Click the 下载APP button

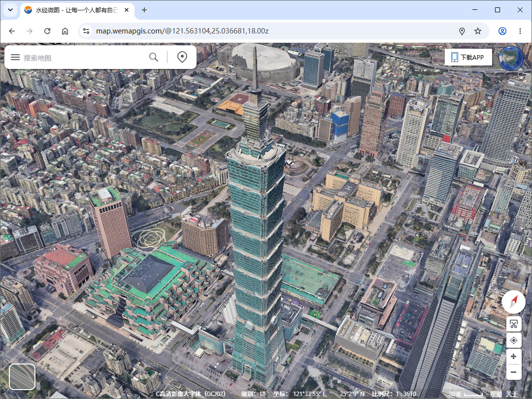pyautogui.click(x=468, y=57)
